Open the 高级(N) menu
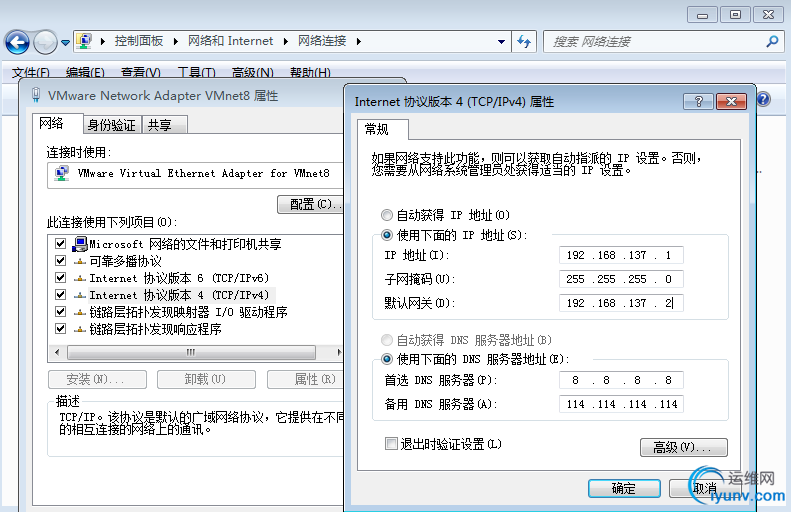The height and width of the screenshot is (512, 791). coord(252,73)
